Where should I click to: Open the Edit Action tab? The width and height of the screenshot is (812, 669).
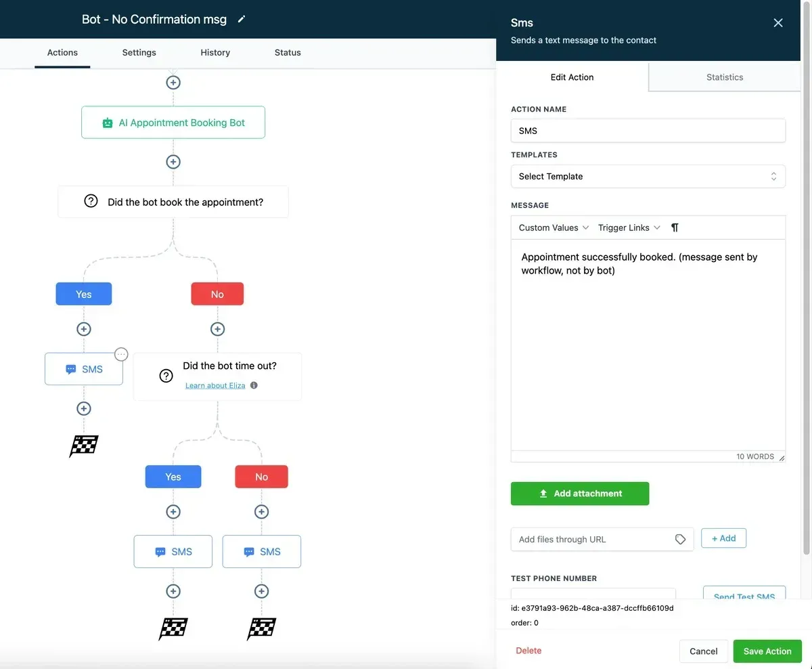[x=572, y=77]
